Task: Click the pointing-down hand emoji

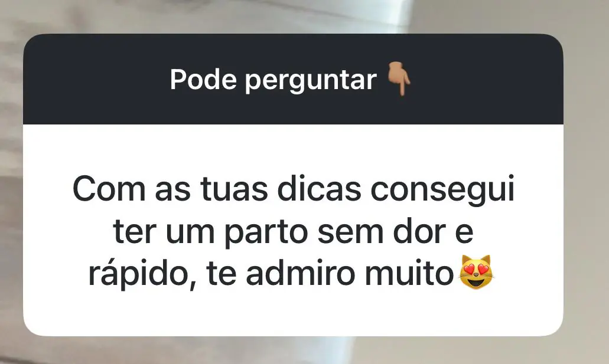Action: coord(399,79)
